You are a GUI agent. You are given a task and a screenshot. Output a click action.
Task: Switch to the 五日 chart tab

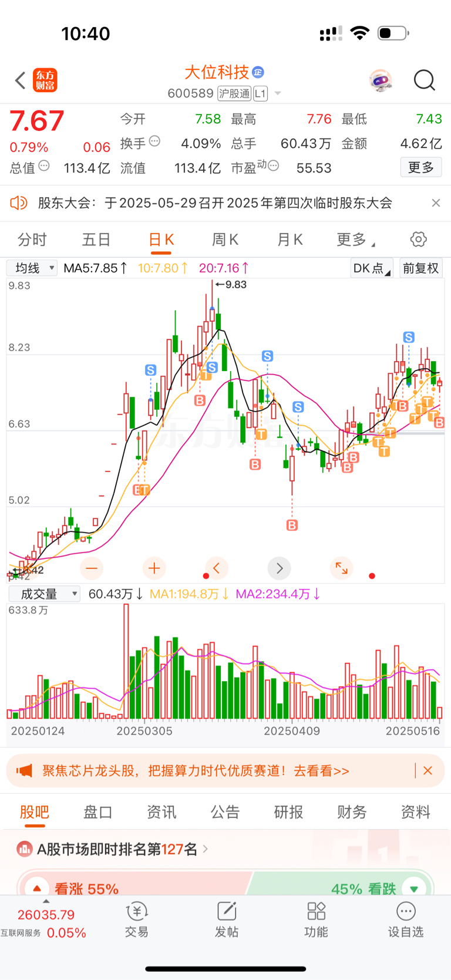[x=96, y=240]
